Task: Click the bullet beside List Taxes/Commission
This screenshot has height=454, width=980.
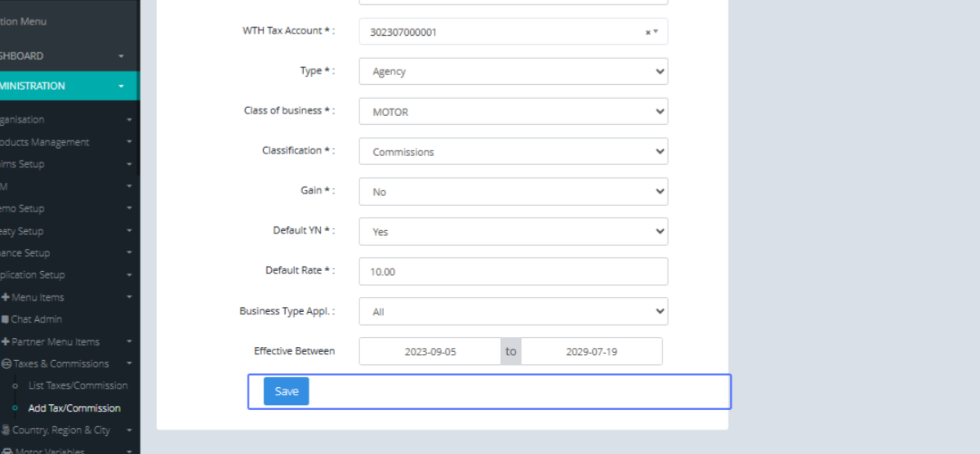Action: (16, 385)
